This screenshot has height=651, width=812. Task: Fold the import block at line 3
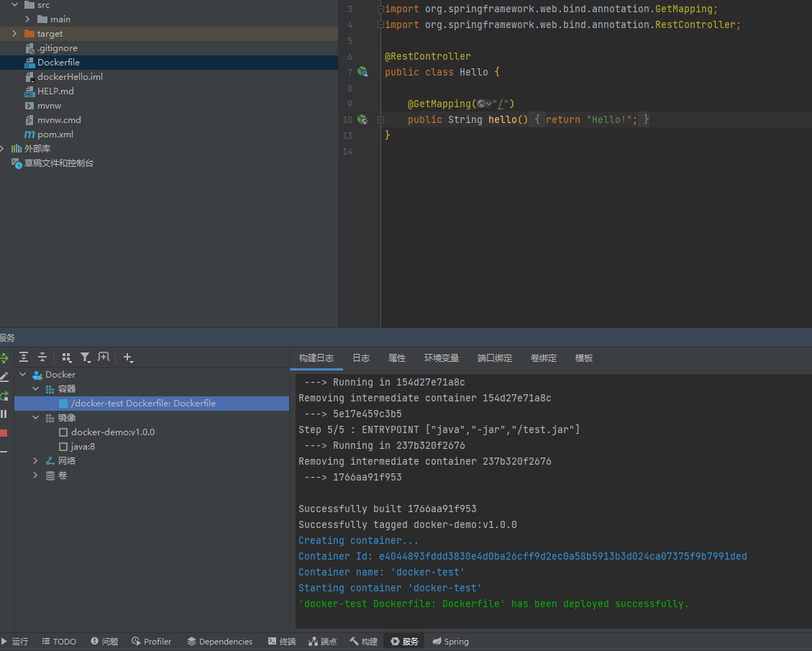380,9
